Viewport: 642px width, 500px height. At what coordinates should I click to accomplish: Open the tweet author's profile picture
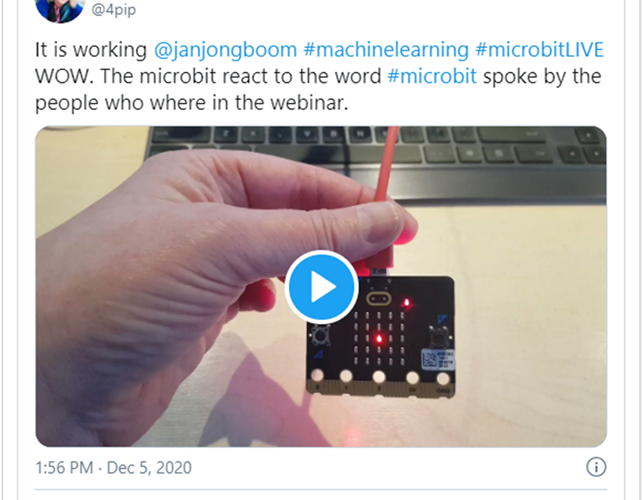[60, 8]
